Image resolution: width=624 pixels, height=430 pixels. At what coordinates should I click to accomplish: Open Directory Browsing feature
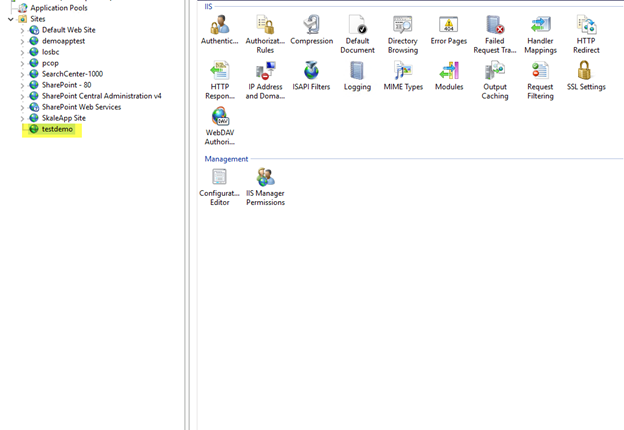tap(403, 26)
